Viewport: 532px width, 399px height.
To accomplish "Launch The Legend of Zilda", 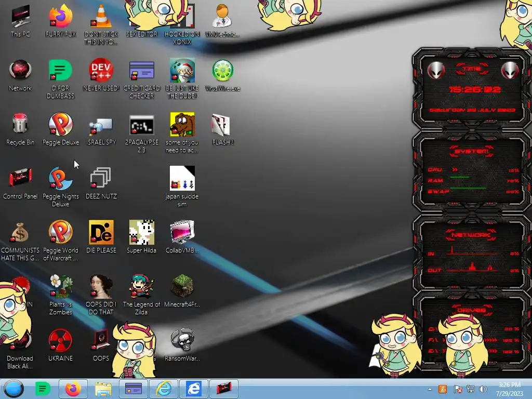I will 141,295.
